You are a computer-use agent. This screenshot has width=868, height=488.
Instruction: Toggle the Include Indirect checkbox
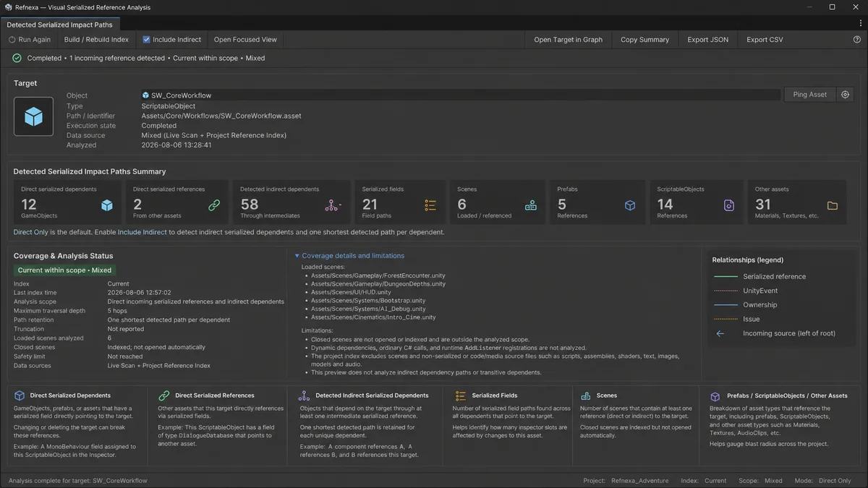[x=146, y=40]
